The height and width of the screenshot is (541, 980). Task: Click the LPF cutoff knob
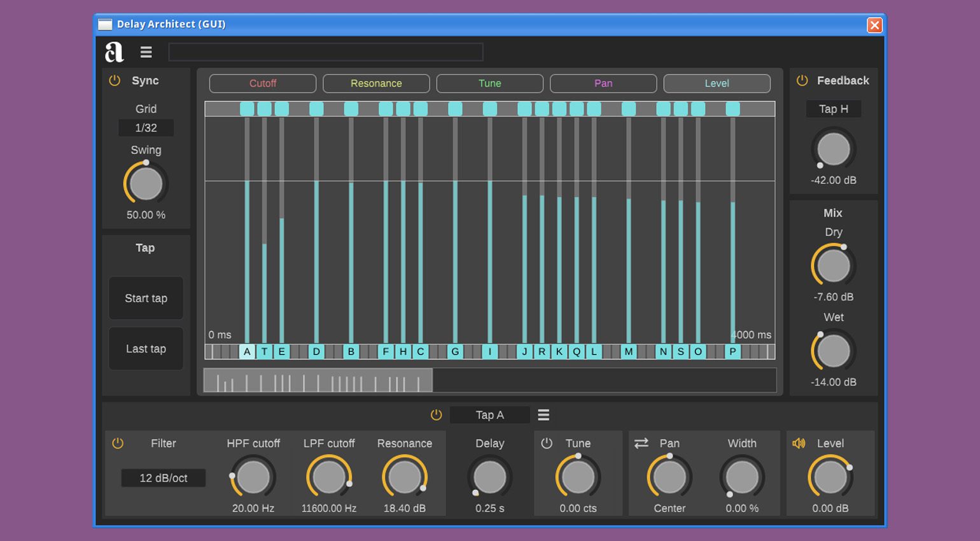(x=329, y=477)
